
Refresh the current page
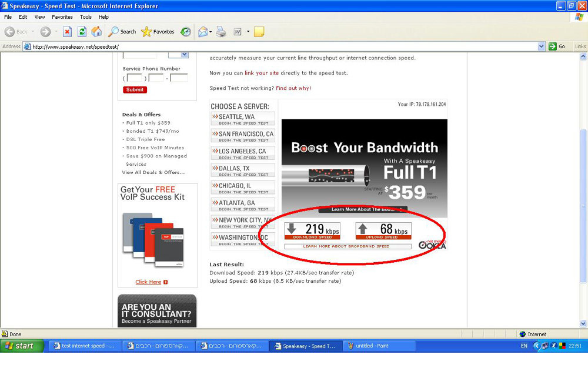tap(82, 32)
